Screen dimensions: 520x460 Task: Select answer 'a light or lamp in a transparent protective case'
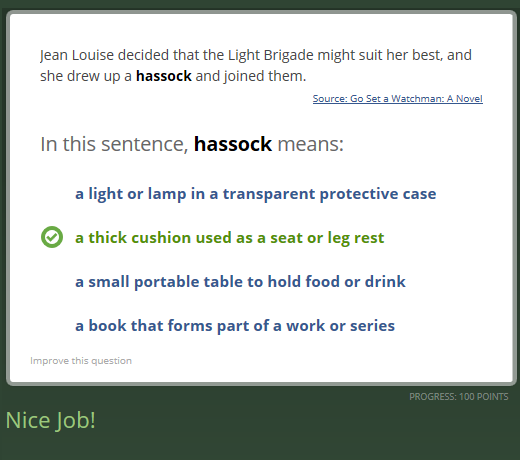click(x=256, y=194)
